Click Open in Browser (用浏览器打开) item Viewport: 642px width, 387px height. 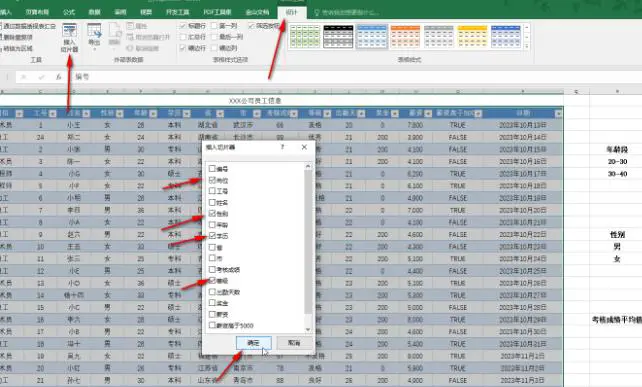[x=148, y=37]
